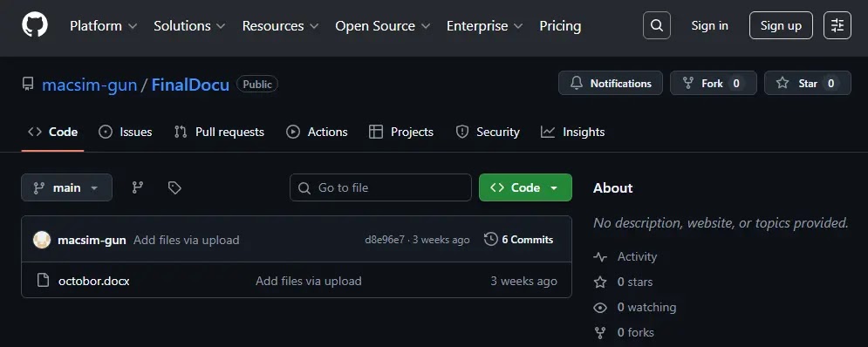Viewport: 868px width, 347px height.
Task: Click the Notifications bell icon
Action: [x=577, y=84]
